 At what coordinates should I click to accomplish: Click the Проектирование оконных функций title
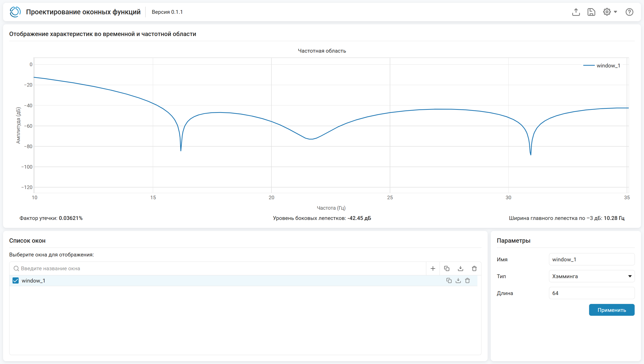[x=83, y=12]
